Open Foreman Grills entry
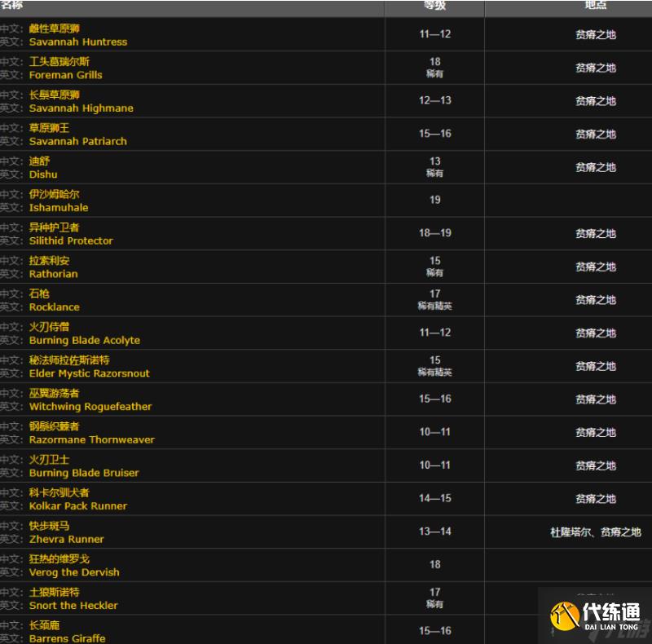Image resolution: width=652 pixels, height=644 pixels. 66,75
